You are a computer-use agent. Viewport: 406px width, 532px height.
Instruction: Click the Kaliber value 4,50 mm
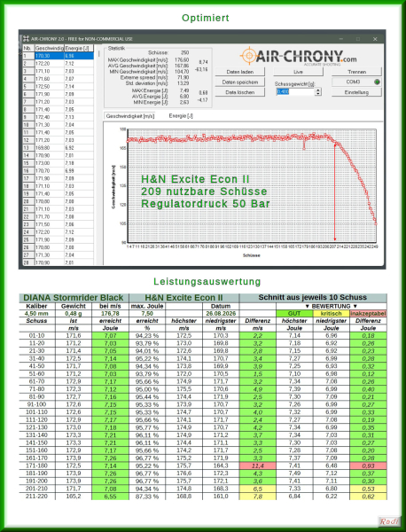(36, 314)
